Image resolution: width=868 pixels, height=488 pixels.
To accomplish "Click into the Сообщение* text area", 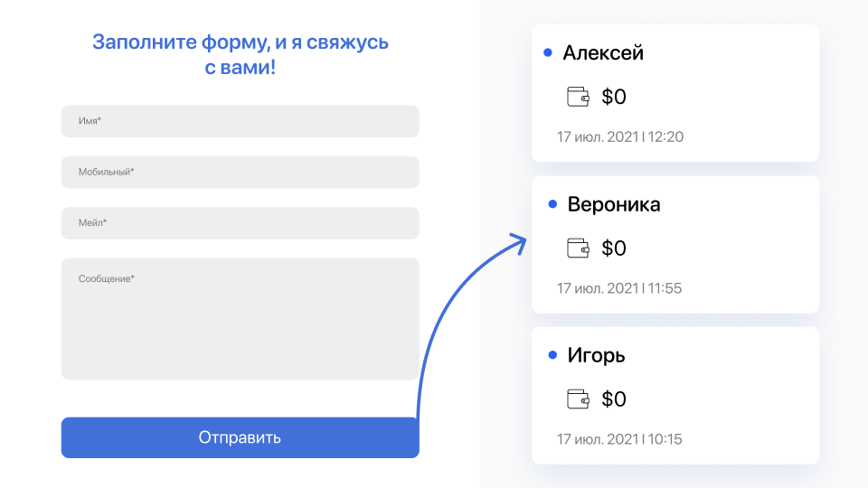I will coord(241,319).
